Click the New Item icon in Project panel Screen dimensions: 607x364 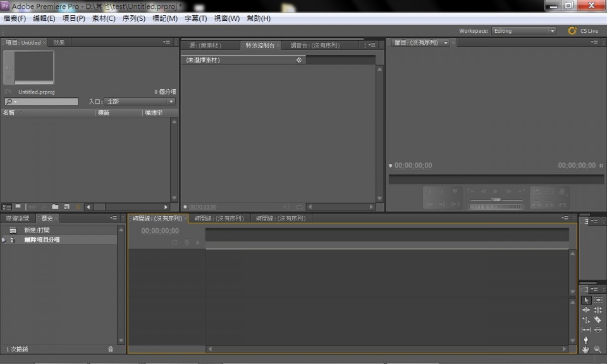pos(66,207)
